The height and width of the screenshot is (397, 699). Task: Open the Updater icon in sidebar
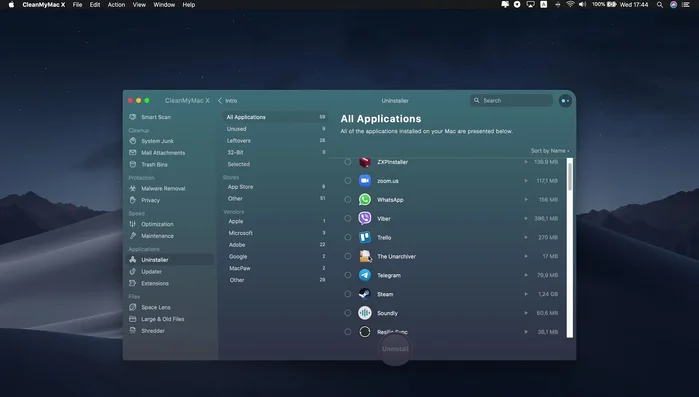tap(132, 271)
